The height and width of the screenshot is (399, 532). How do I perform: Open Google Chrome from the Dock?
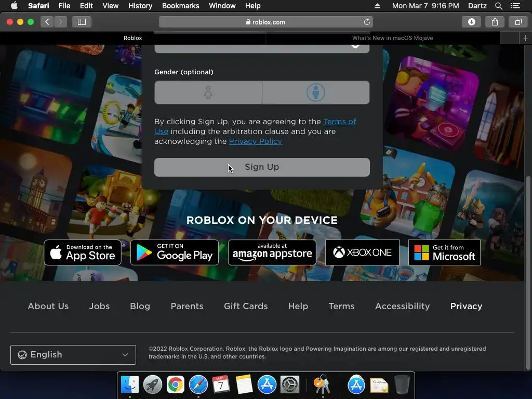pos(176,385)
